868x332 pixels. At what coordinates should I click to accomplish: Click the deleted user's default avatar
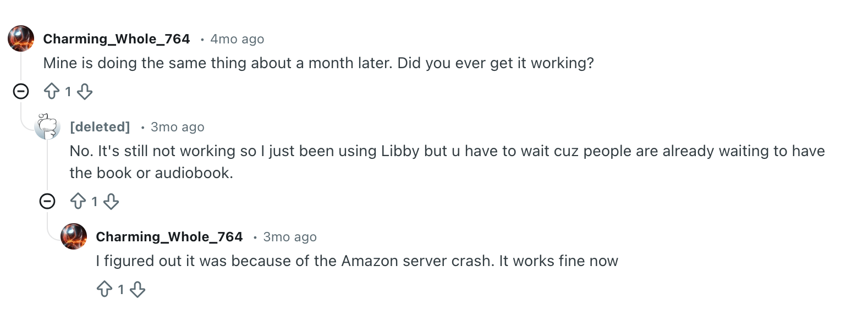click(x=47, y=126)
